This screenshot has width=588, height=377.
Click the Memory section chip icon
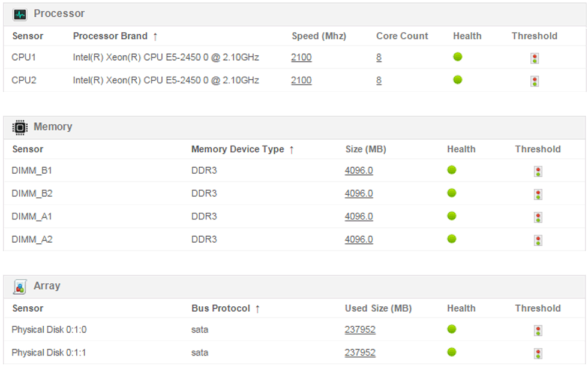20,127
